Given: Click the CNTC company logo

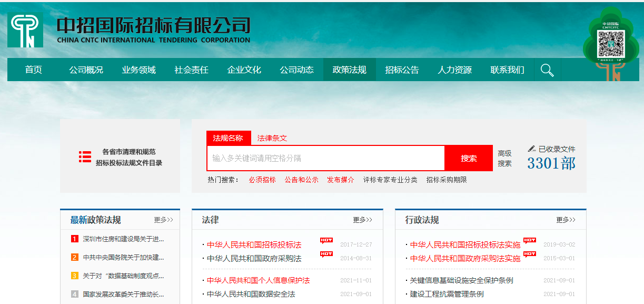Looking at the screenshot, I should click(x=25, y=30).
